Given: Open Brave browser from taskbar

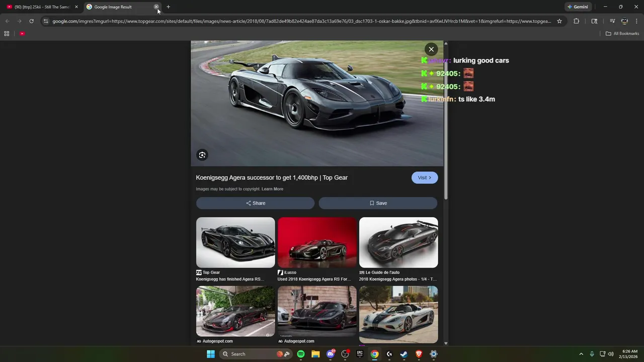Looking at the screenshot, I should click(x=419, y=354).
